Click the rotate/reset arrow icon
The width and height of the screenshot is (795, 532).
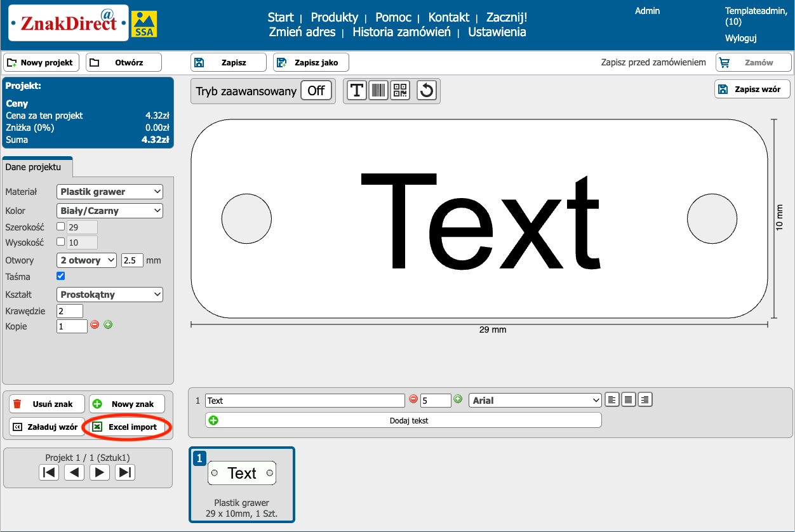click(x=427, y=91)
